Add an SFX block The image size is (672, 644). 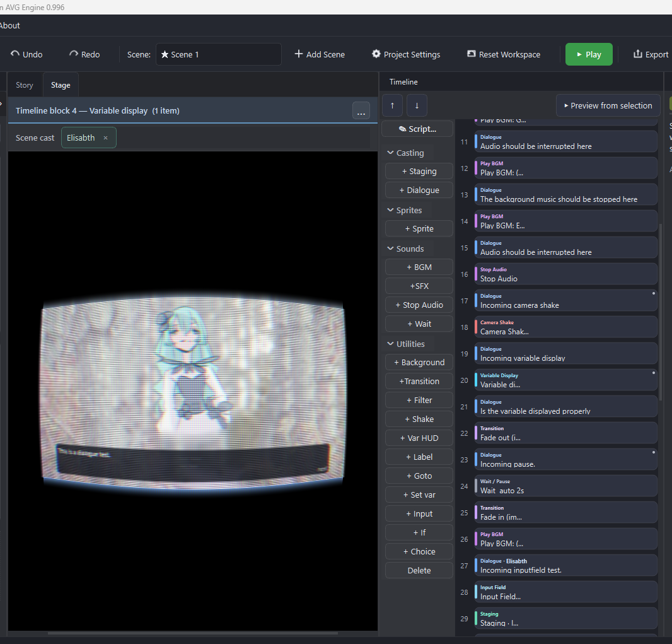tap(419, 286)
